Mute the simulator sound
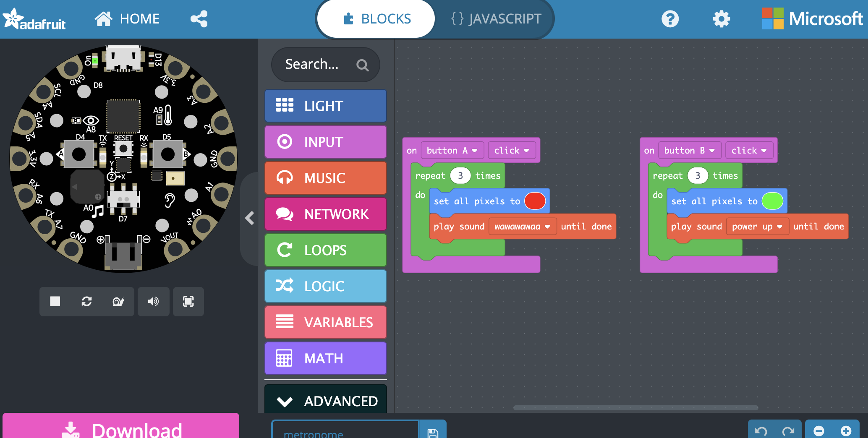The height and width of the screenshot is (438, 868). pyautogui.click(x=153, y=301)
